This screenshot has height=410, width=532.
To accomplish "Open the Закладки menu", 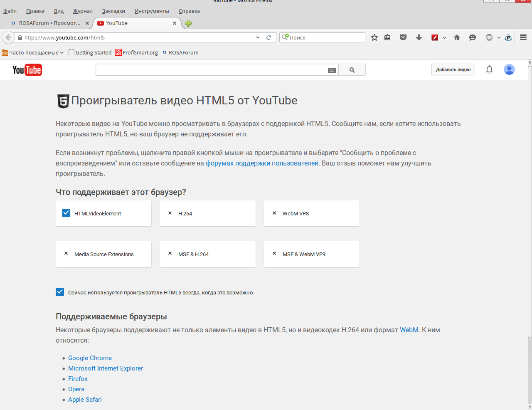I will 113,11.
